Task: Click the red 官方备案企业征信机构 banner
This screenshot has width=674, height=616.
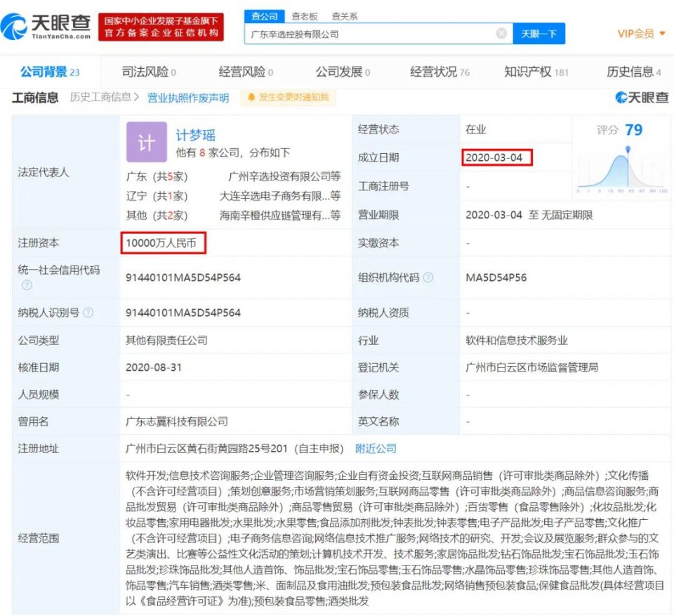Action: point(161,27)
